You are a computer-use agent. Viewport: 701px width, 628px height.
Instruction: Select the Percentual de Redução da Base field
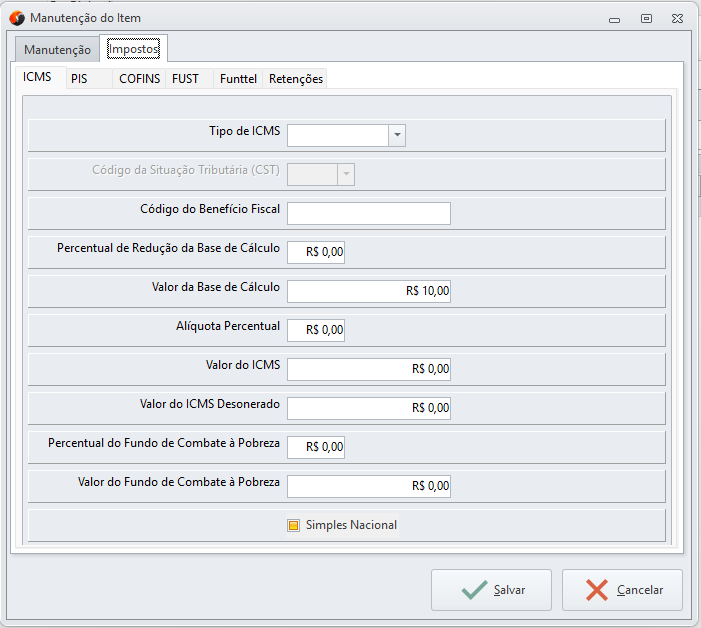coord(316,252)
